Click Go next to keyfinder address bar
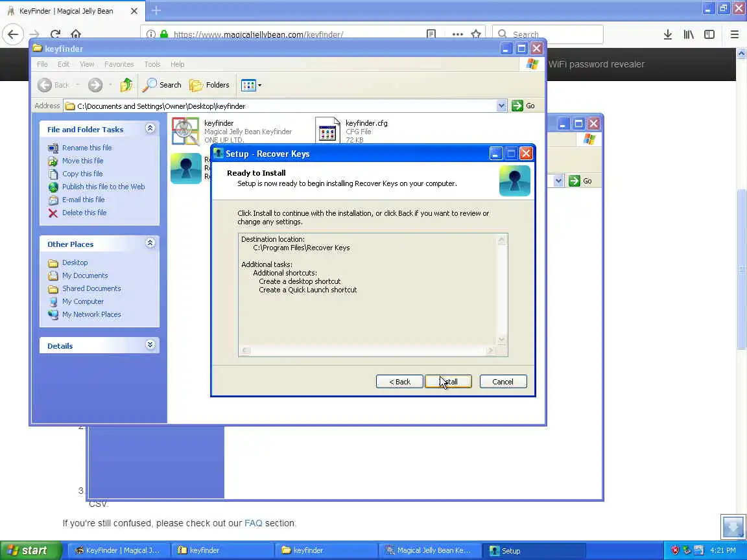This screenshot has height=560, width=747. [523, 106]
